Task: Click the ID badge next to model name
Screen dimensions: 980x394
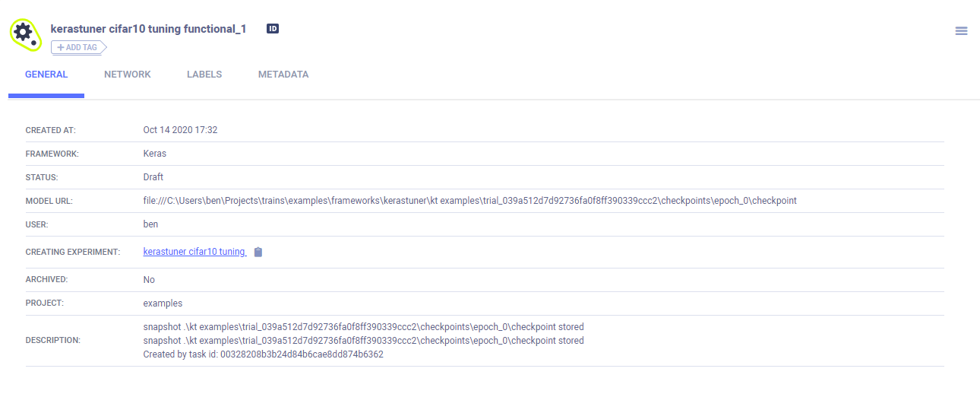Action: pos(273,29)
